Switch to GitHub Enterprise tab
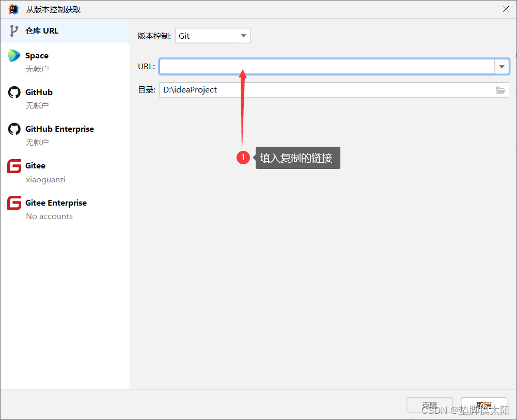The width and height of the screenshot is (517, 420). click(65, 135)
